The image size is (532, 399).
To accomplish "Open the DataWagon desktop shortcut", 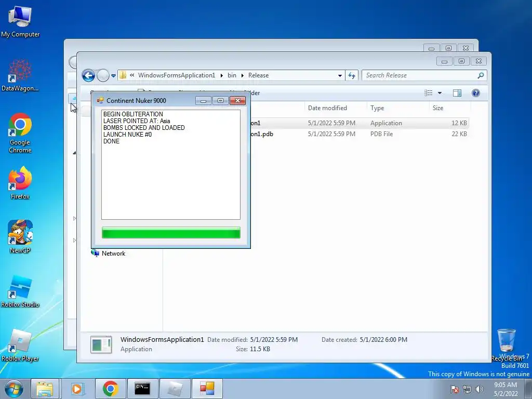I will [20, 75].
